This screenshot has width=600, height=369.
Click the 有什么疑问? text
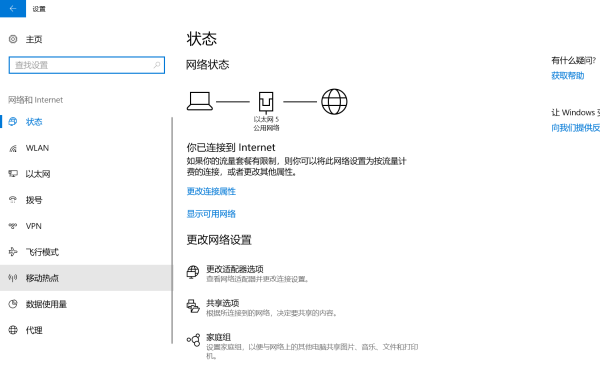574,60
